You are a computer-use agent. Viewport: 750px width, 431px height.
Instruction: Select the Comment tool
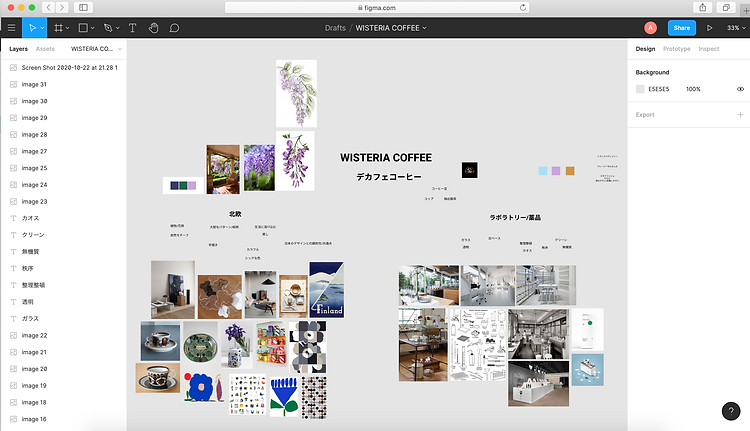pyautogui.click(x=174, y=28)
